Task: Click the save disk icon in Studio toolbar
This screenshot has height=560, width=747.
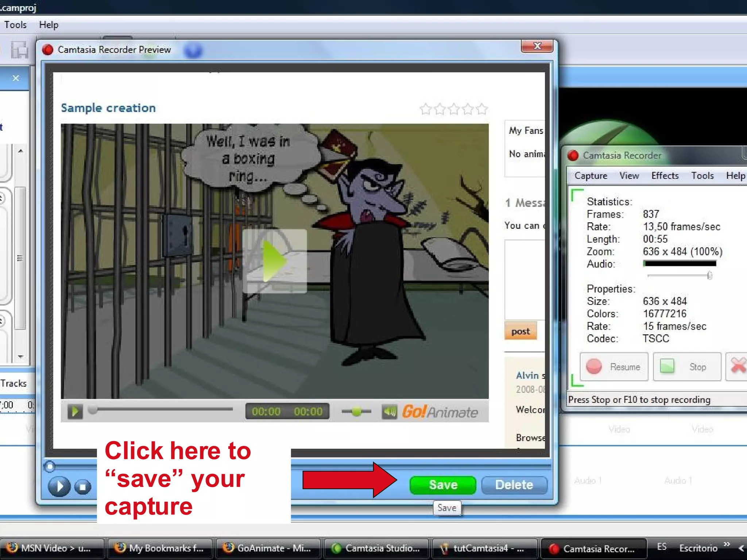Action: pos(19,50)
